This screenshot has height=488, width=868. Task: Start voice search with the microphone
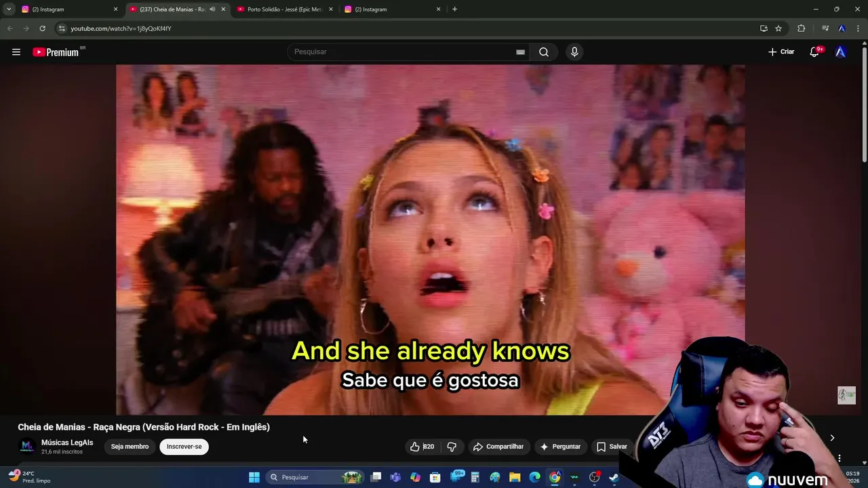pyautogui.click(x=574, y=52)
